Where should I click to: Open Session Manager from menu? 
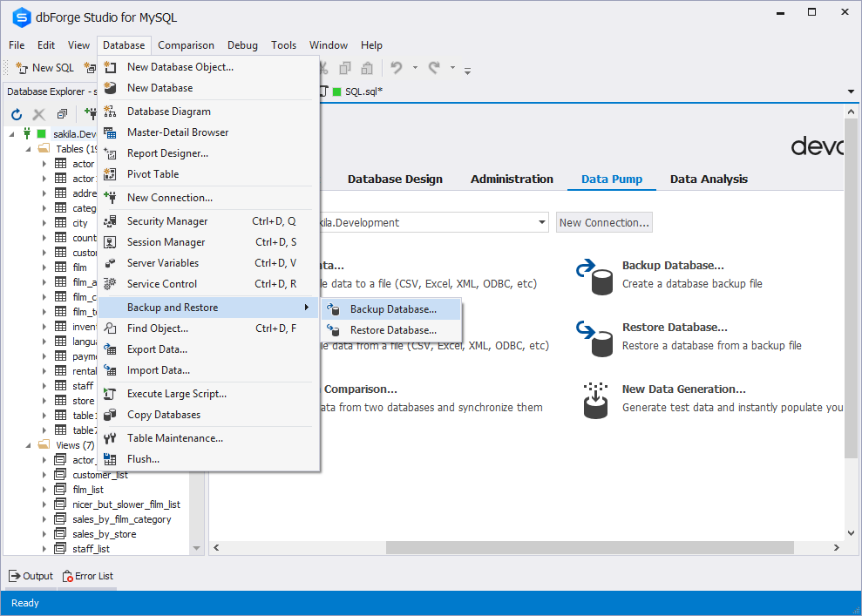click(x=209, y=242)
